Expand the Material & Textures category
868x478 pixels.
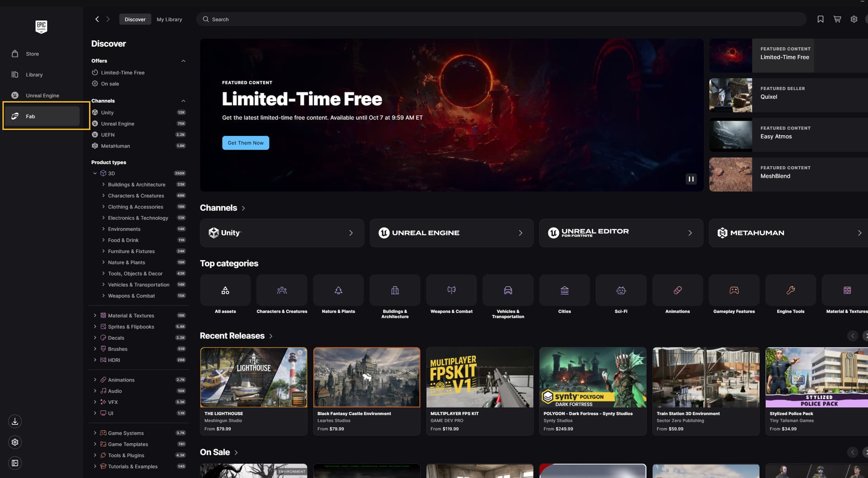point(95,315)
